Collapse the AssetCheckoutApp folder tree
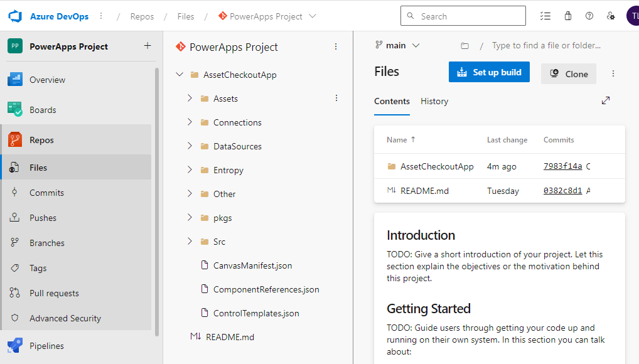 tap(180, 75)
